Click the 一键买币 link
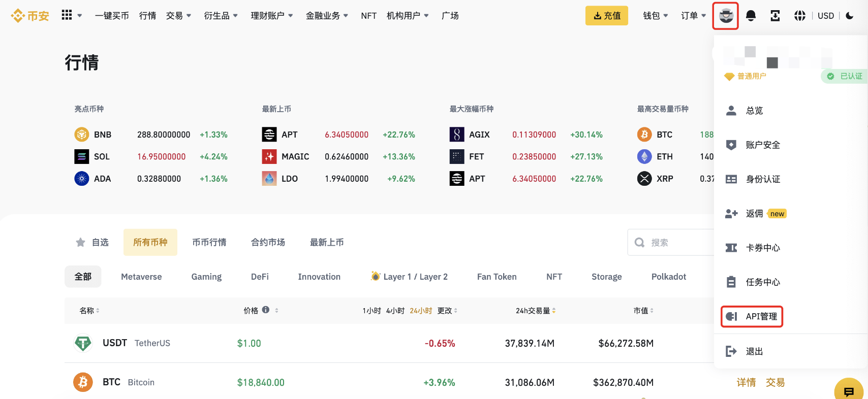Viewport: 868px width, 399px height. click(112, 16)
